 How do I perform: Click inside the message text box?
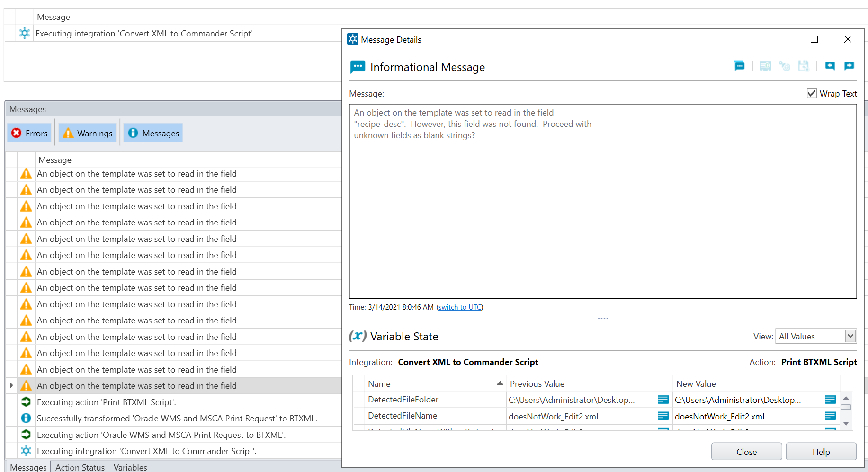[x=603, y=201]
